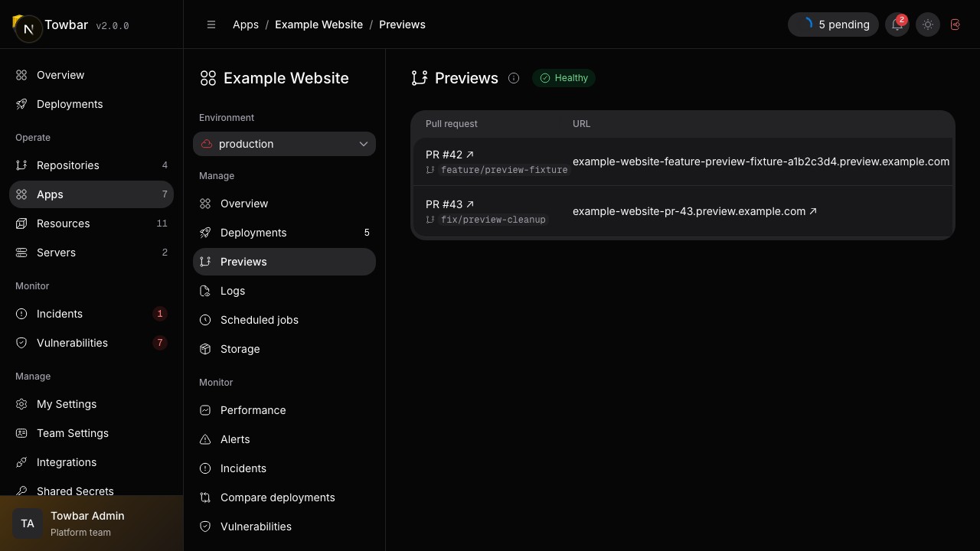The width and height of the screenshot is (980, 551).
Task: Go to Apps breadcrumb
Action: point(246,24)
